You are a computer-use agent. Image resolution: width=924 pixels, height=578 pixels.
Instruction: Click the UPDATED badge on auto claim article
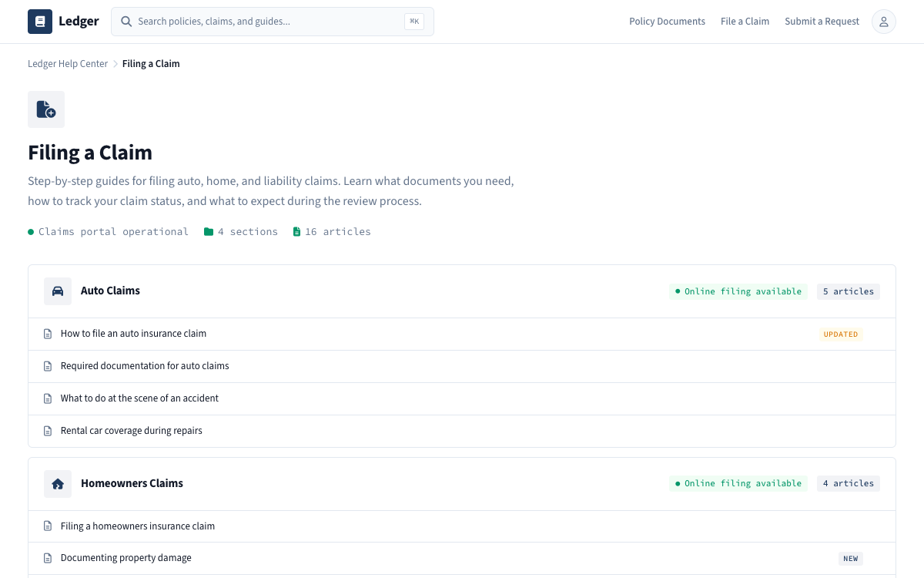coord(841,334)
